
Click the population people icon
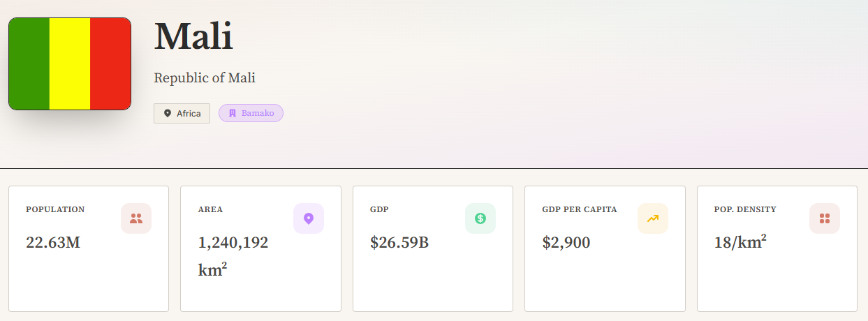click(136, 218)
